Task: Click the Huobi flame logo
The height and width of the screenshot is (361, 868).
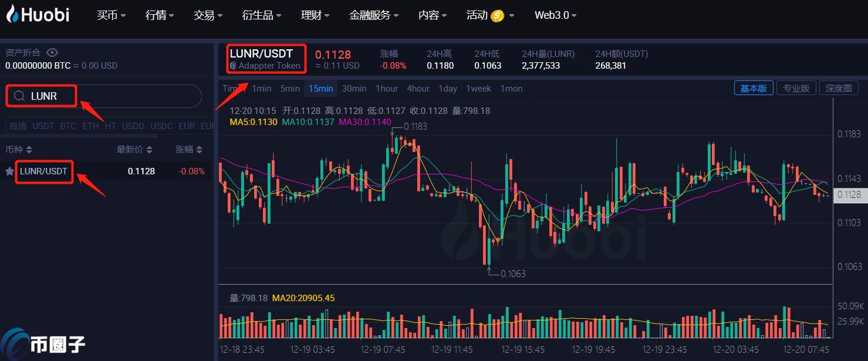Action: (12, 14)
